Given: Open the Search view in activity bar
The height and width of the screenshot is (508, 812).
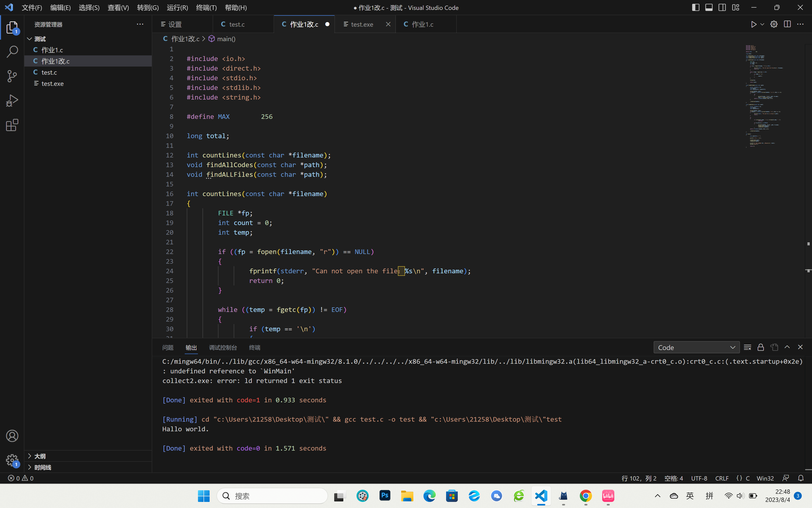Looking at the screenshot, I should tap(12, 52).
